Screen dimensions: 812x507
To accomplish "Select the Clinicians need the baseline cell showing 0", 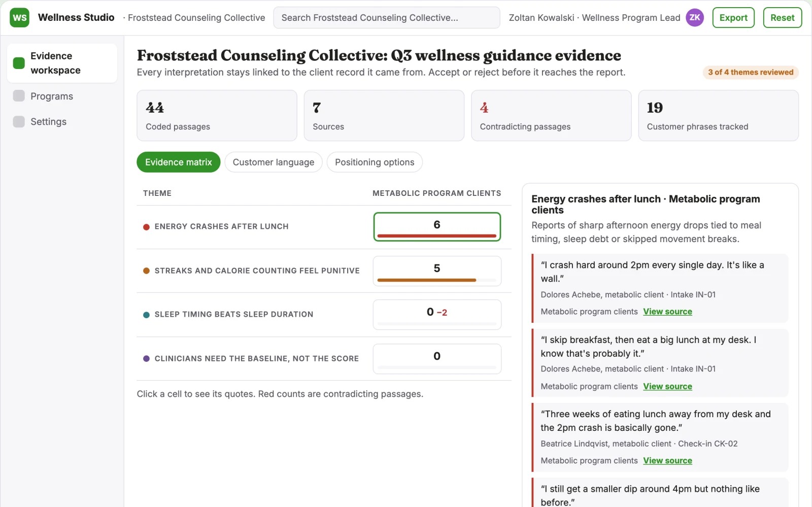I will pos(437,359).
